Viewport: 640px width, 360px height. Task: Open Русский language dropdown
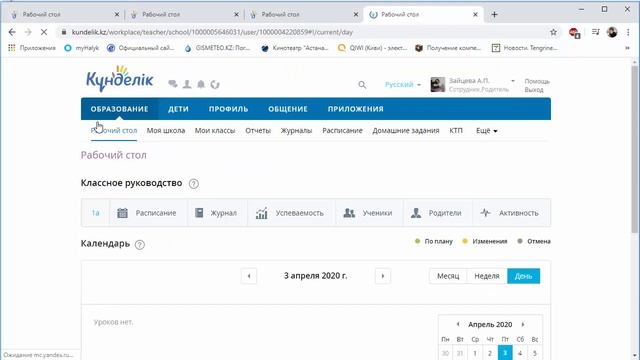point(402,84)
